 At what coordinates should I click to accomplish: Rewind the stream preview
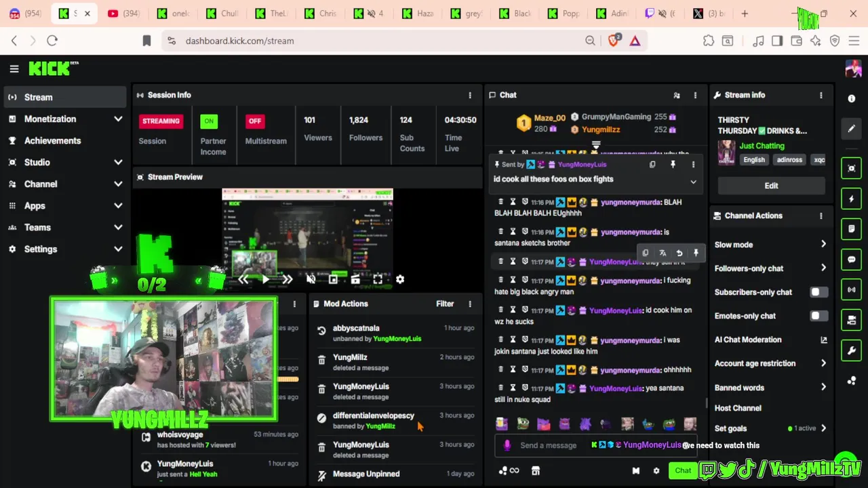243,279
